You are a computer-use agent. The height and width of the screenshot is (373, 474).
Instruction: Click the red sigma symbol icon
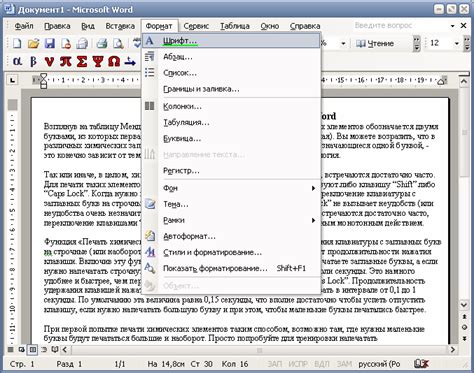[82, 62]
